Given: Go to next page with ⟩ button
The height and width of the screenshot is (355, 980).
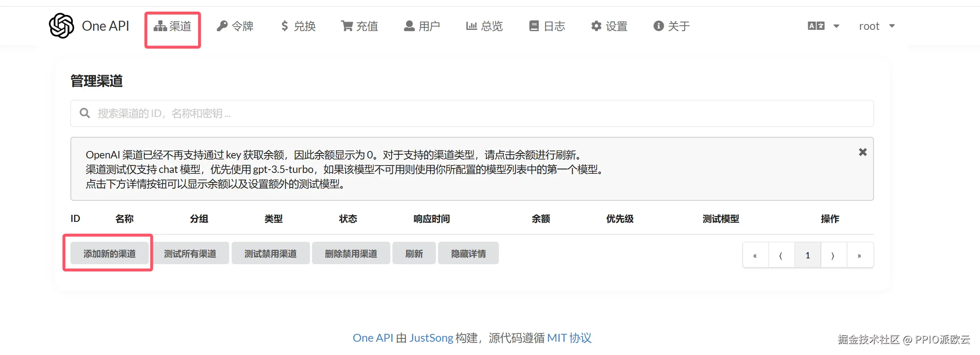Looking at the screenshot, I should tap(834, 255).
